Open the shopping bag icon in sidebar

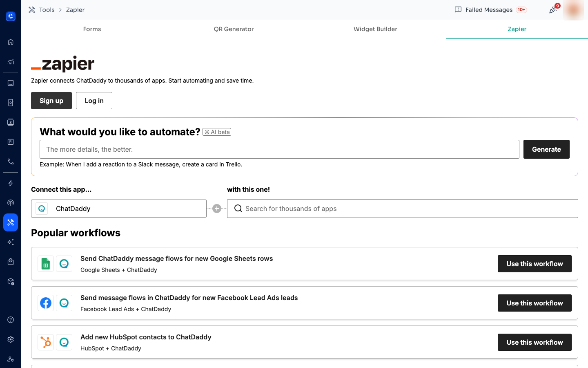pyautogui.click(x=11, y=262)
